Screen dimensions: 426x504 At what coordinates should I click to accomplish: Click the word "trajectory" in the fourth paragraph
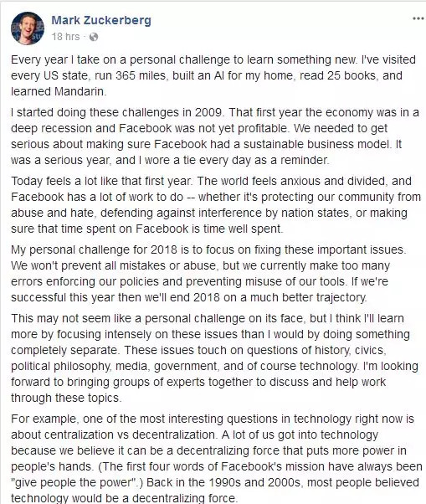point(341,298)
